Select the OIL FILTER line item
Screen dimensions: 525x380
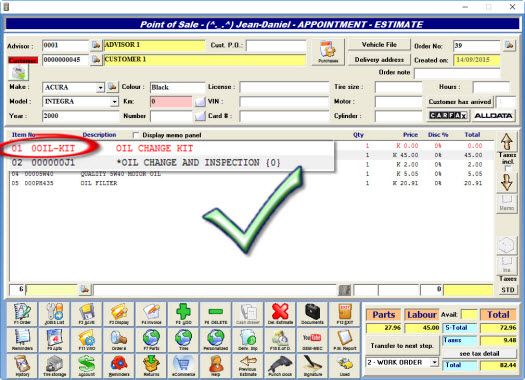point(251,183)
